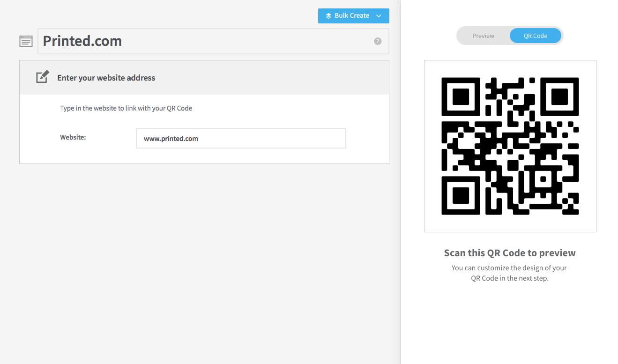Image resolution: width=618 pixels, height=364 pixels.
Task: Click the edit pencil icon in section header
Action: point(43,77)
